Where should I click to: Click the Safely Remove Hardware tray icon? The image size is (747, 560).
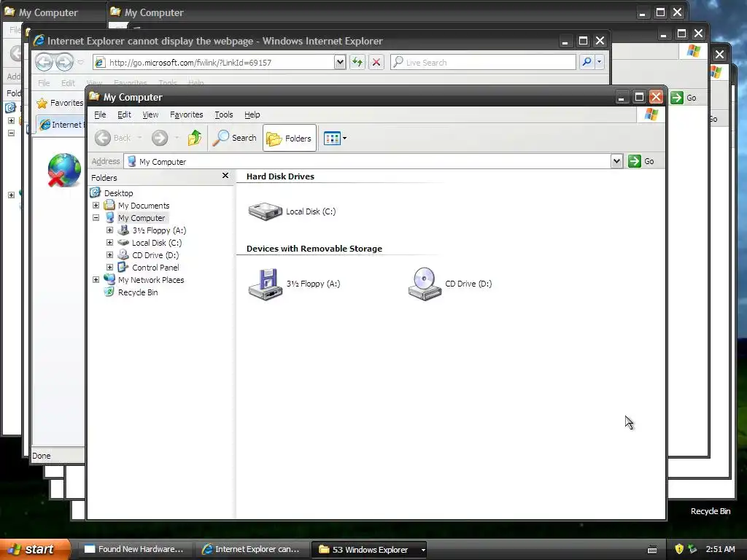(692, 550)
